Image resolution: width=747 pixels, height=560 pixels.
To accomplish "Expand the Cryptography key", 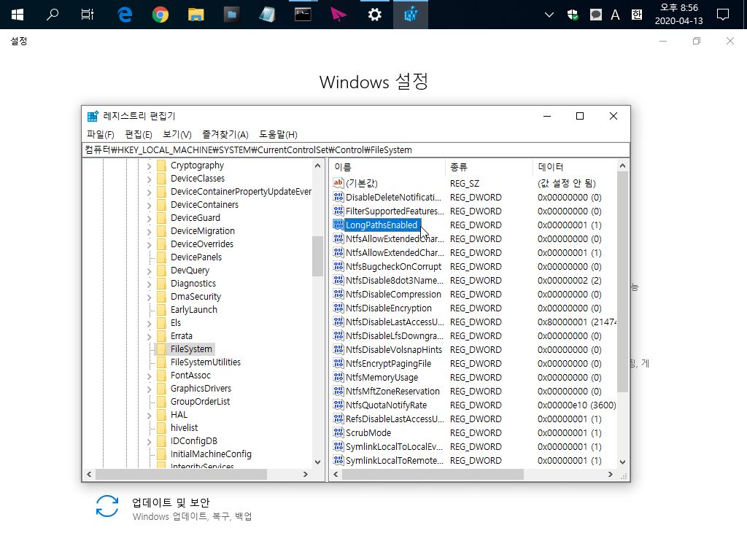I will [149, 166].
